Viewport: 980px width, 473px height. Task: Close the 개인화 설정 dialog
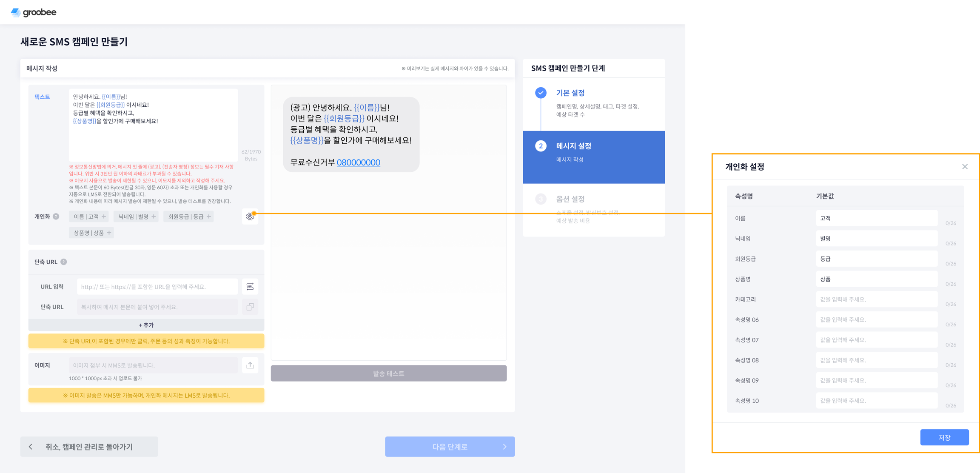click(965, 167)
